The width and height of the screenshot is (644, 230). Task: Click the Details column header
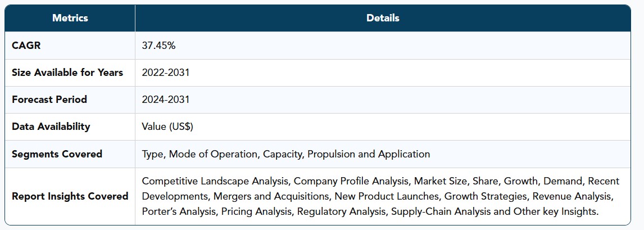[383, 18]
